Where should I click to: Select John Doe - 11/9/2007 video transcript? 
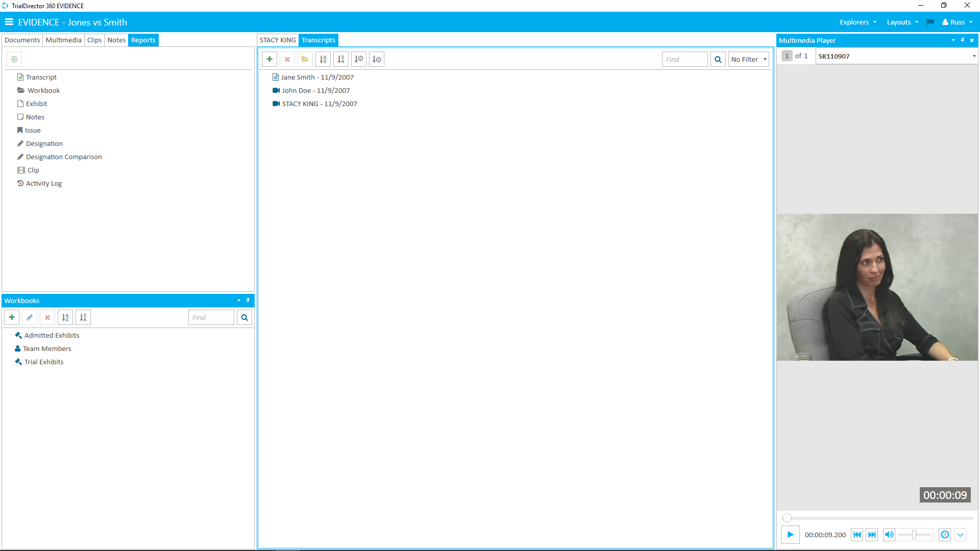click(311, 90)
